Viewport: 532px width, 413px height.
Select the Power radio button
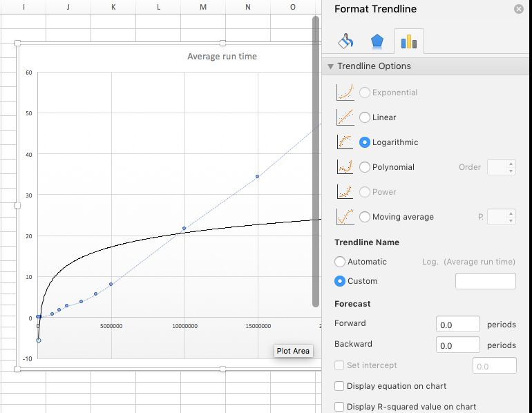click(x=365, y=192)
